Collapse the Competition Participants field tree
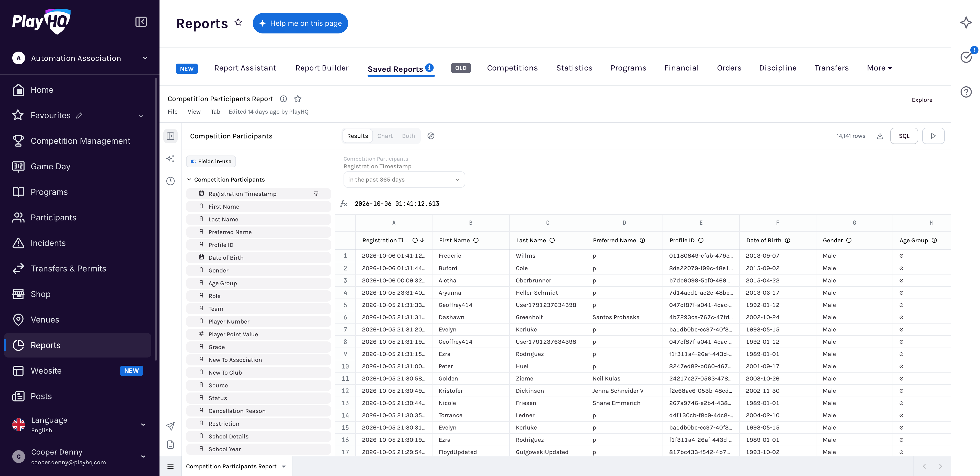The width and height of the screenshot is (980, 476). click(189, 180)
